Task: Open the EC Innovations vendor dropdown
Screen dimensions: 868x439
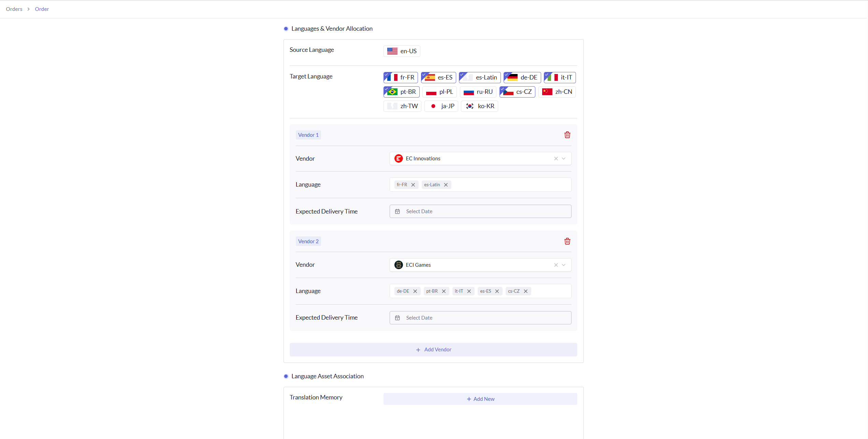Action: [x=564, y=158]
